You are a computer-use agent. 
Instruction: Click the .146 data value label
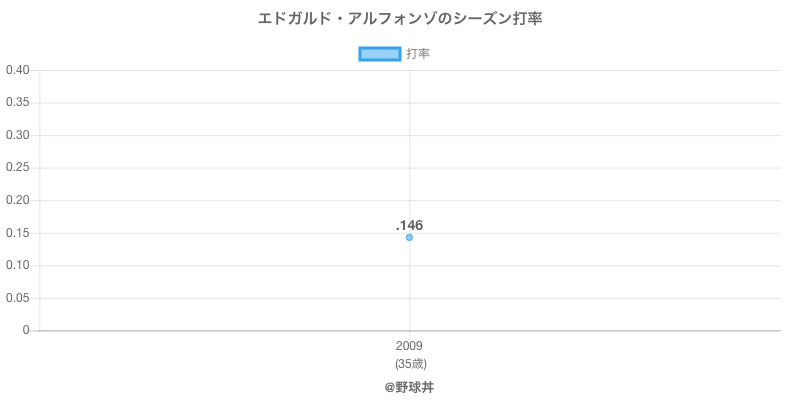pyautogui.click(x=409, y=225)
